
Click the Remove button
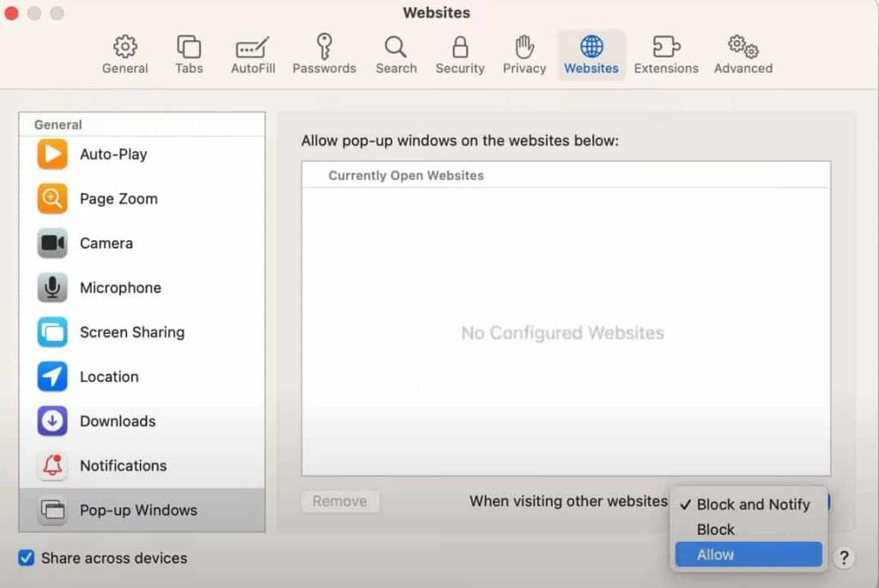tap(340, 501)
